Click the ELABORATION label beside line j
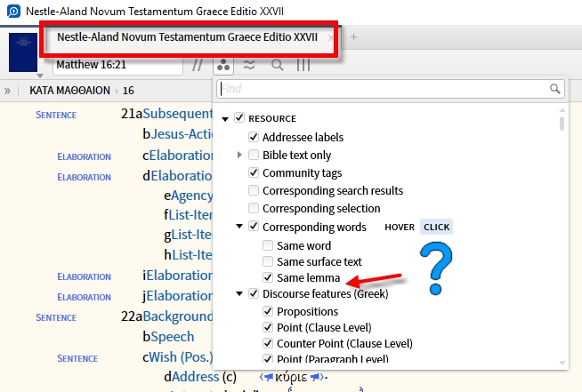Screen dimensions: 582x392 tap(84, 297)
